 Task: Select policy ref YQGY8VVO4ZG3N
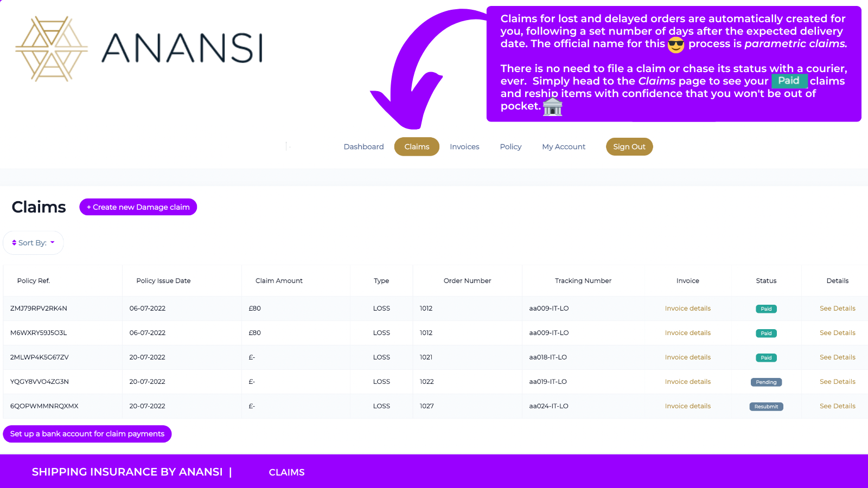point(40,382)
